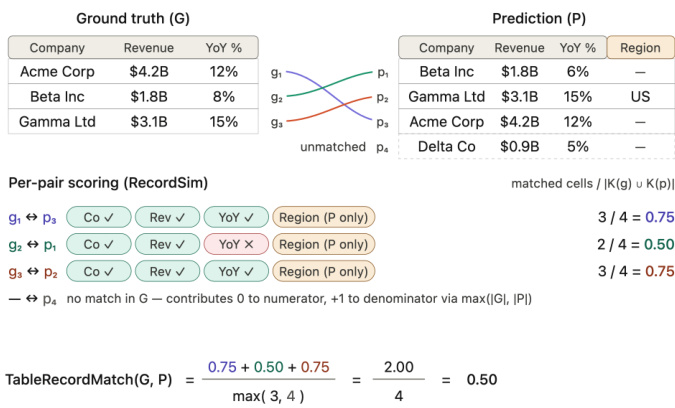Click the g₁ node label
This screenshot has height=408, width=675.
277,73
